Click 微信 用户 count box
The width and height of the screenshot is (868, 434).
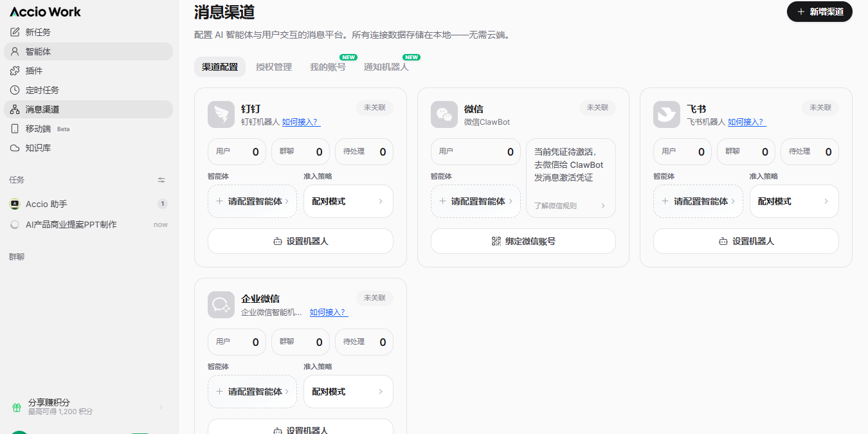476,152
